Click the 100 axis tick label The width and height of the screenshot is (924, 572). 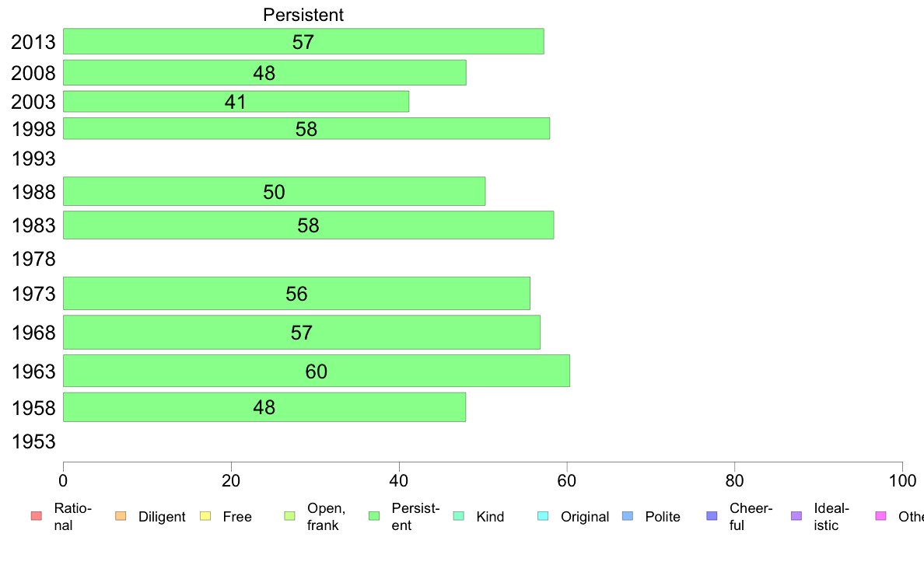pyautogui.click(x=902, y=481)
